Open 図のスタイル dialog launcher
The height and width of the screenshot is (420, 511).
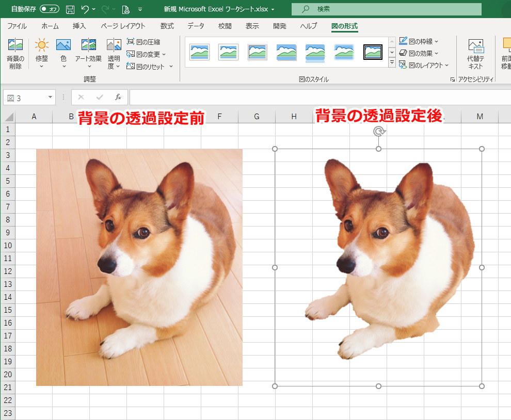pyautogui.click(x=452, y=79)
